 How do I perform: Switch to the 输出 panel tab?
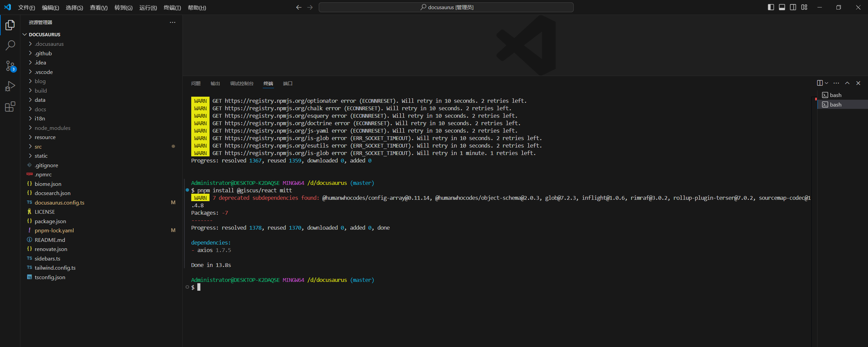click(215, 83)
